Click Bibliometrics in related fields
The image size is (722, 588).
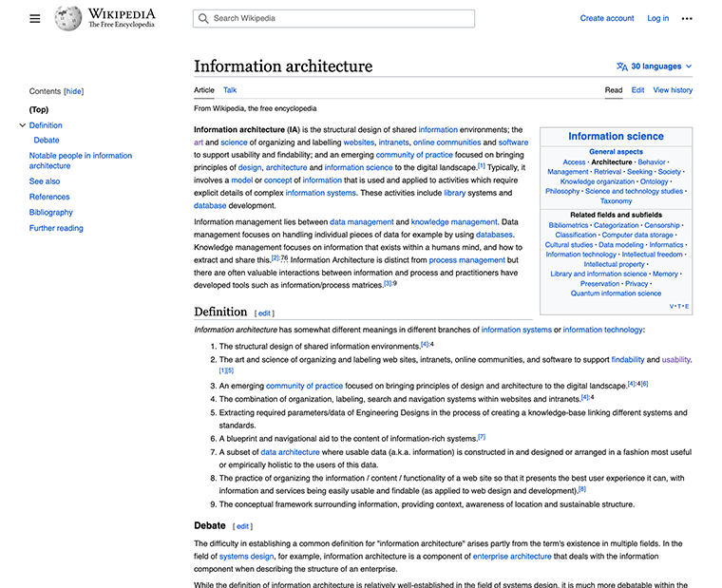coord(568,225)
